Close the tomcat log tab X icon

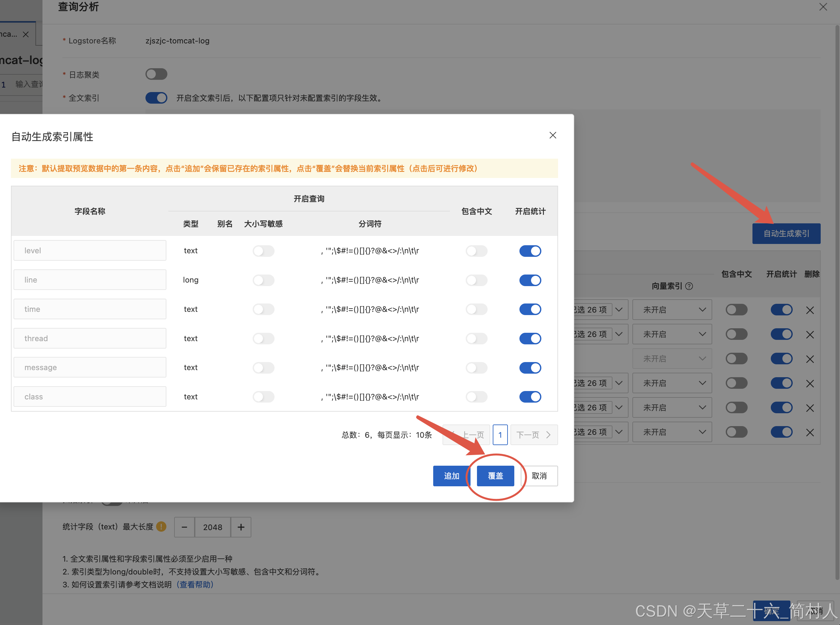click(26, 34)
